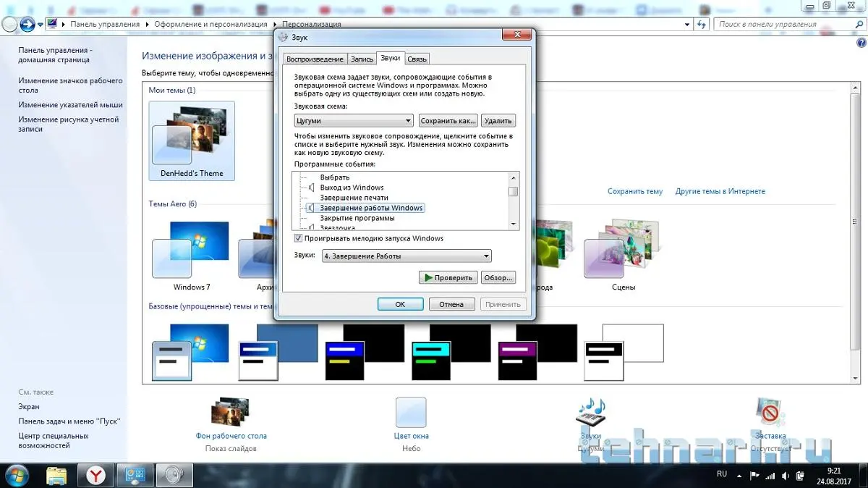868x488 pixels.
Task: Open the clock showing 9:21
Action: click(x=835, y=476)
